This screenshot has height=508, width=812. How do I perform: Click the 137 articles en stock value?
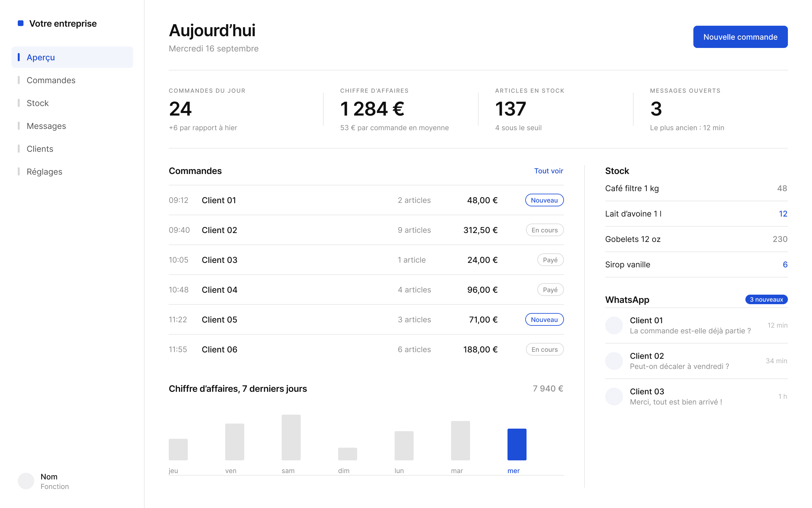coord(510,109)
